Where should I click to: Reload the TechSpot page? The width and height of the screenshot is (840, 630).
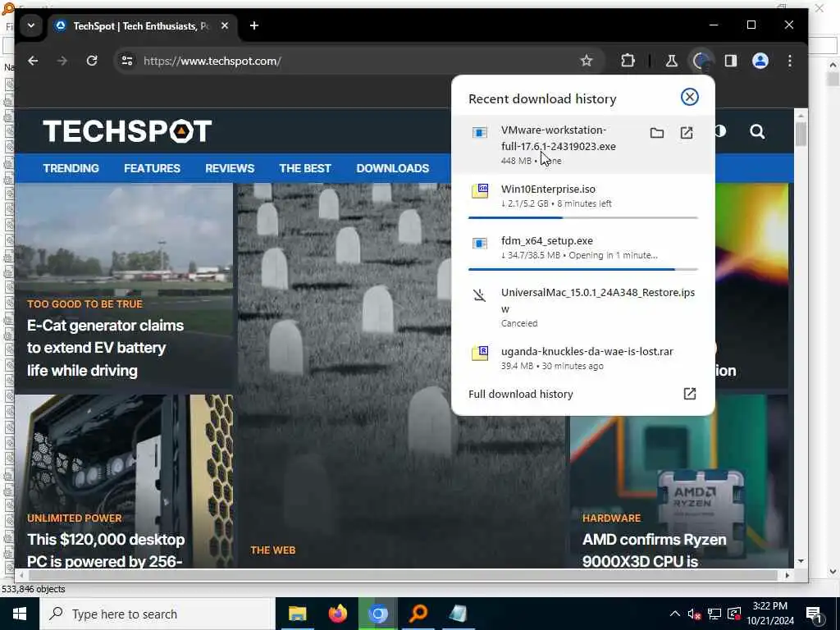pos(92,61)
